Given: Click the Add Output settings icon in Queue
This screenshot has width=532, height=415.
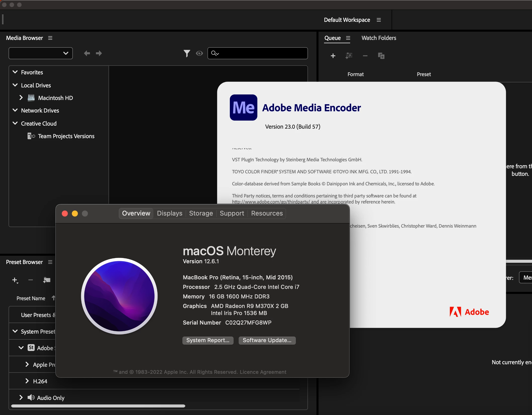Looking at the screenshot, I should click(x=349, y=56).
